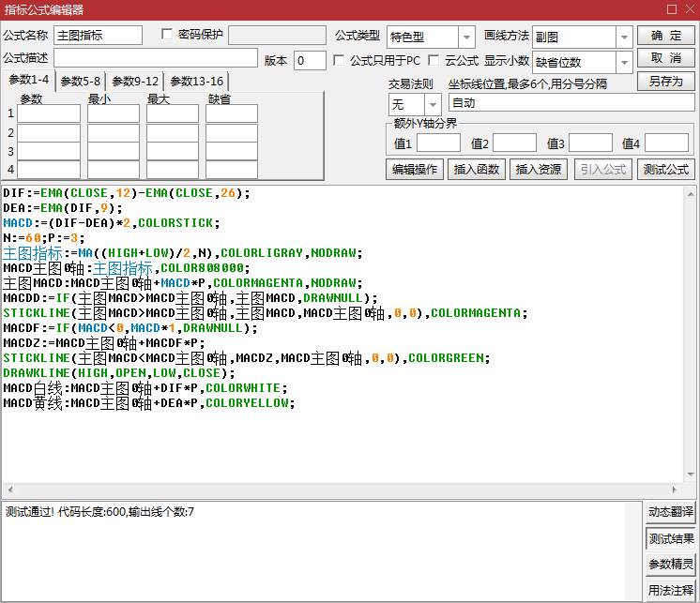Image resolution: width=700 pixels, height=603 pixels.
Task: Click the 插入函数 button
Action: pyautogui.click(x=477, y=170)
